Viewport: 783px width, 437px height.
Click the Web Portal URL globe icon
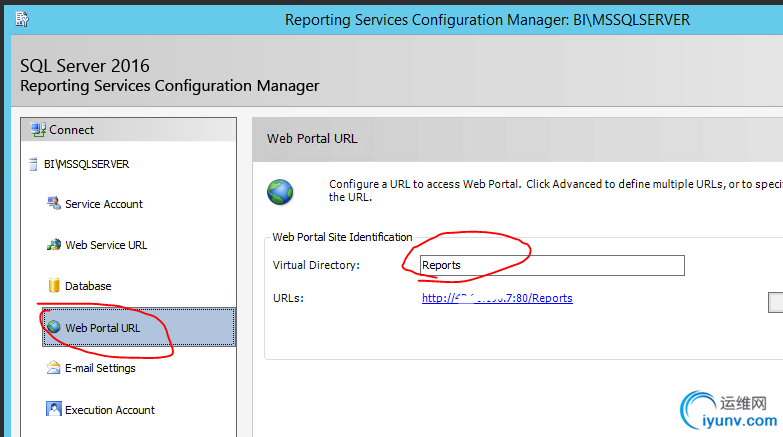point(54,327)
